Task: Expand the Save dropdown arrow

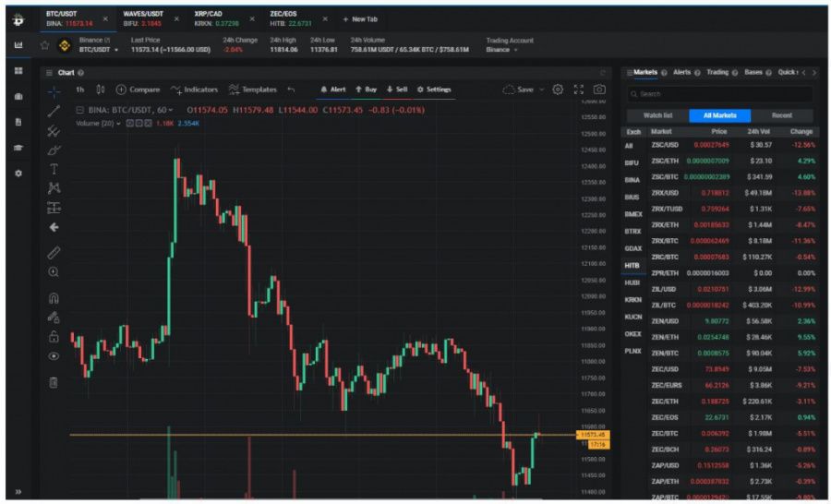Action: pyautogui.click(x=542, y=90)
